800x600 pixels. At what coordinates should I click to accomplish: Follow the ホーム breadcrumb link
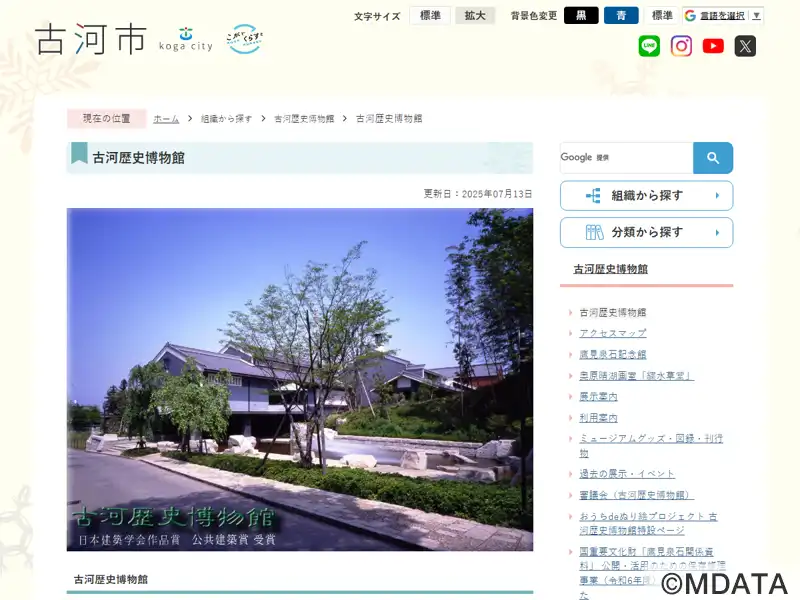[x=166, y=119]
